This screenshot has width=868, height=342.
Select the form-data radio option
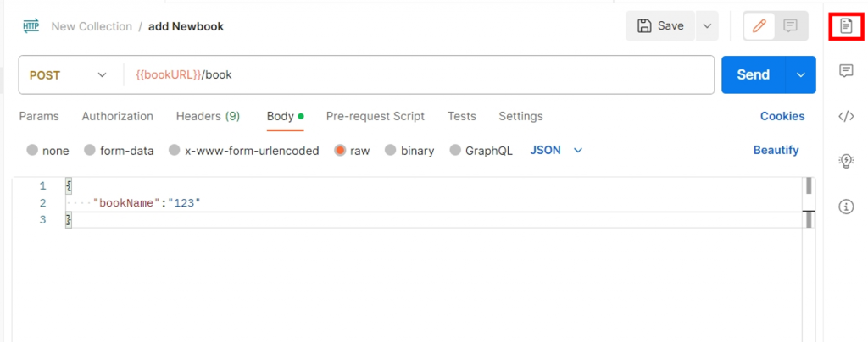coord(90,151)
